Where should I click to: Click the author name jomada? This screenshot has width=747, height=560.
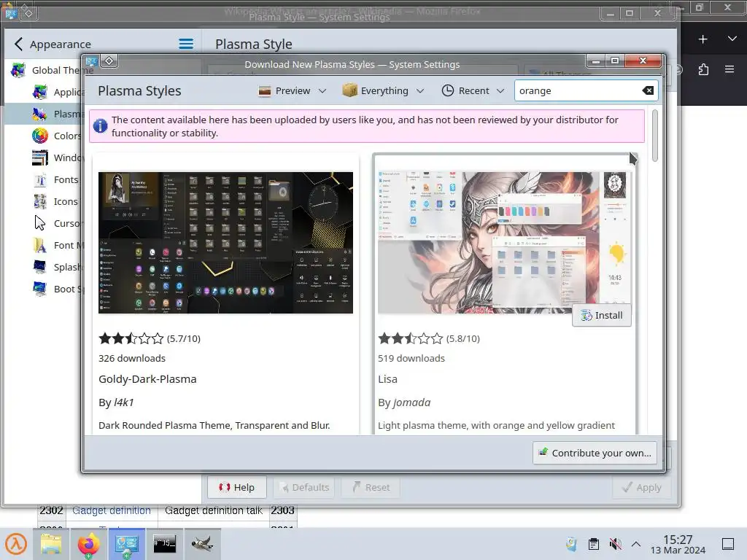coord(411,402)
